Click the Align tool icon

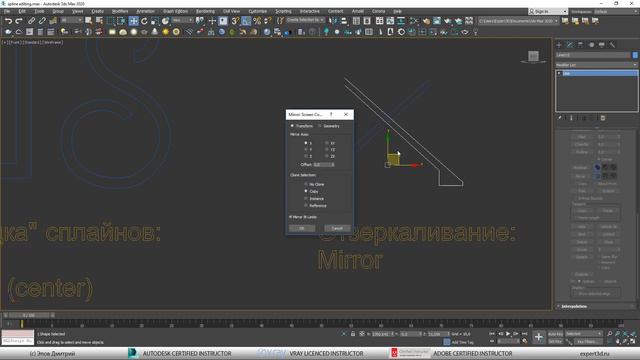(x=344, y=21)
